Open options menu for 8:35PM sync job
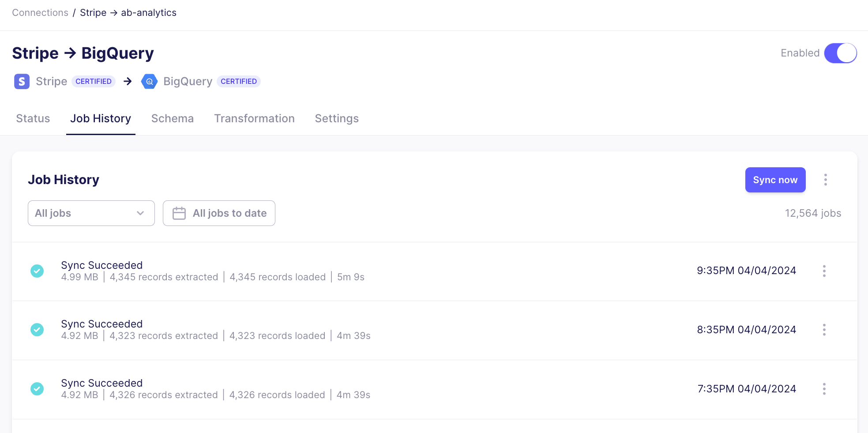Screen dimensions: 868x433 [824, 330]
